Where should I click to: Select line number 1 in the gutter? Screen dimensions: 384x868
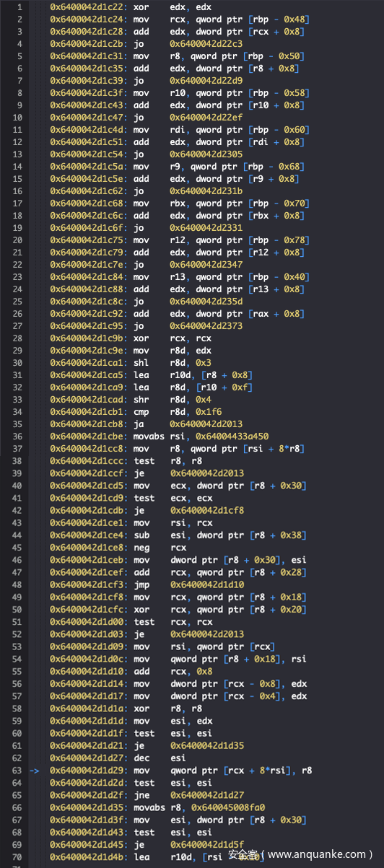(19, 7)
